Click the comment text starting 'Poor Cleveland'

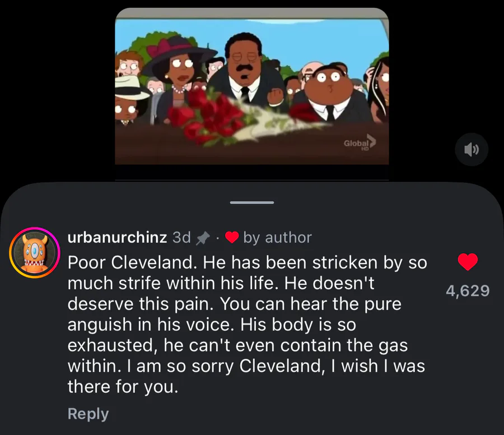[x=247, y=325]
